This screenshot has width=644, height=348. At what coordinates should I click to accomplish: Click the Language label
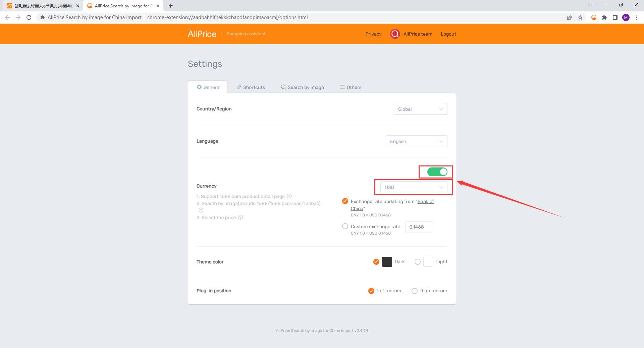[207, 141]
